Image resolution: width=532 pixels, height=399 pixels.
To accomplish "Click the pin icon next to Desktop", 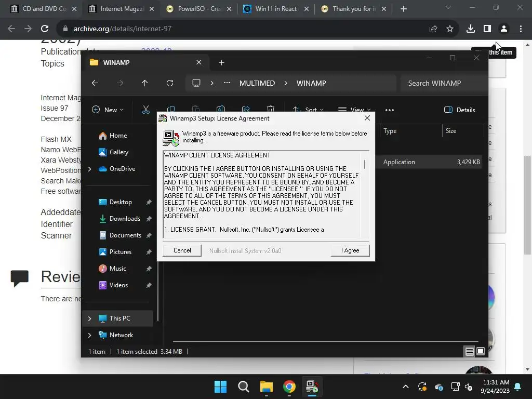I will pyautogui.click(x=149, y=202).
